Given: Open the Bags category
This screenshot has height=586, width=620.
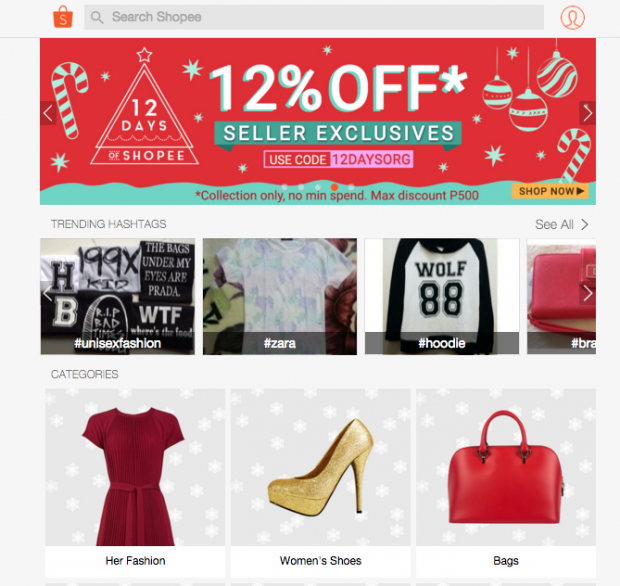Looking at the screenshot, I should coord(506,483).
